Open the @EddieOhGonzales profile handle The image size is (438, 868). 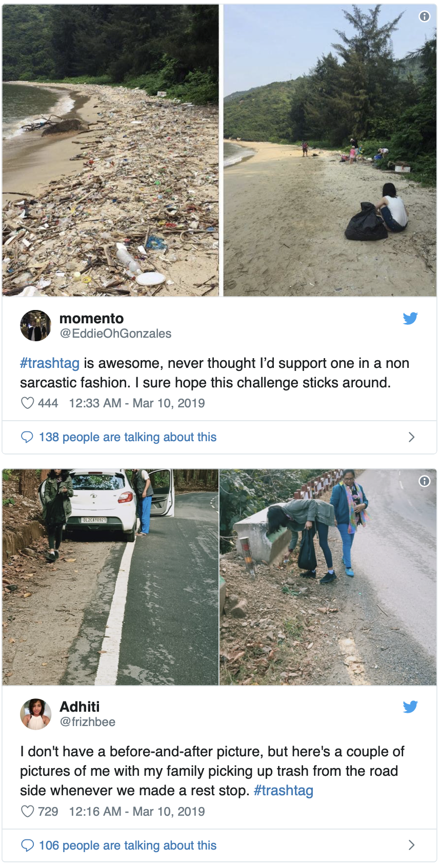click(x=115, y=334)
